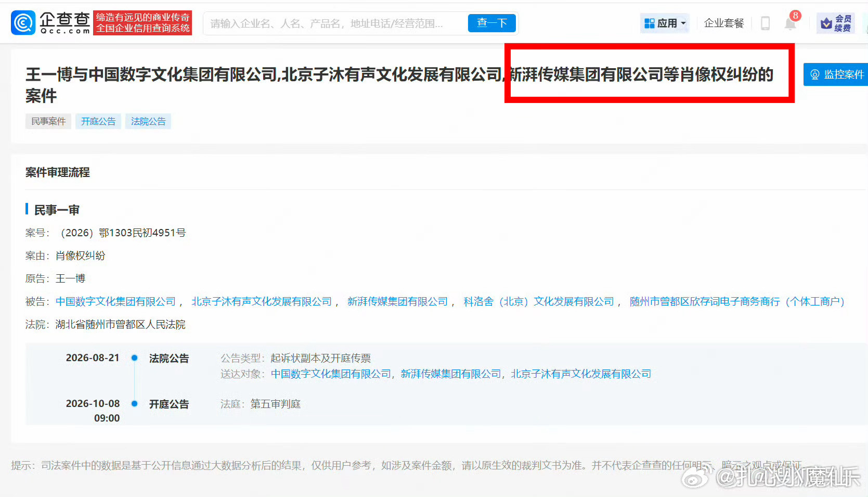Open defendant link 新湃传媒集团有限公司
This screenshot has width=868, height=497.
397,301
